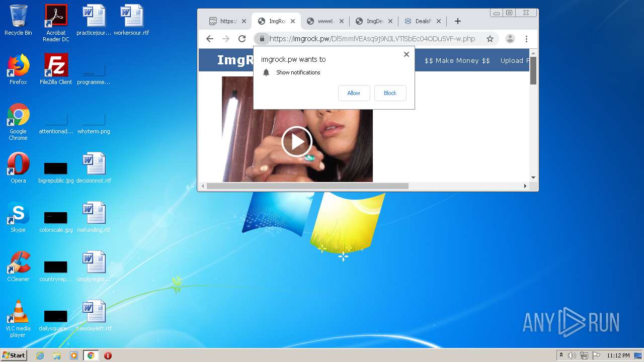Play the video thumbnail
The height and width of the screenshot is (362, 644).
point(297,142)
